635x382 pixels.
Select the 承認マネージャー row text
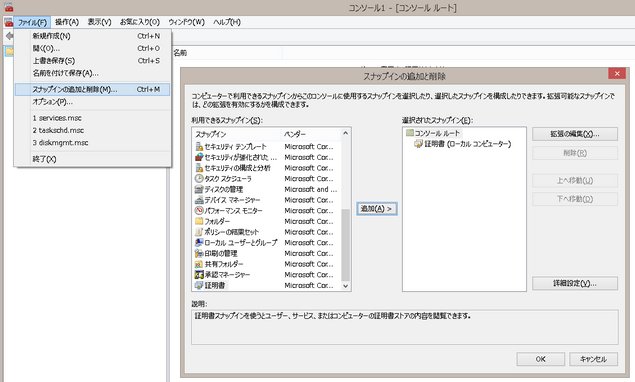click(227, 275)
